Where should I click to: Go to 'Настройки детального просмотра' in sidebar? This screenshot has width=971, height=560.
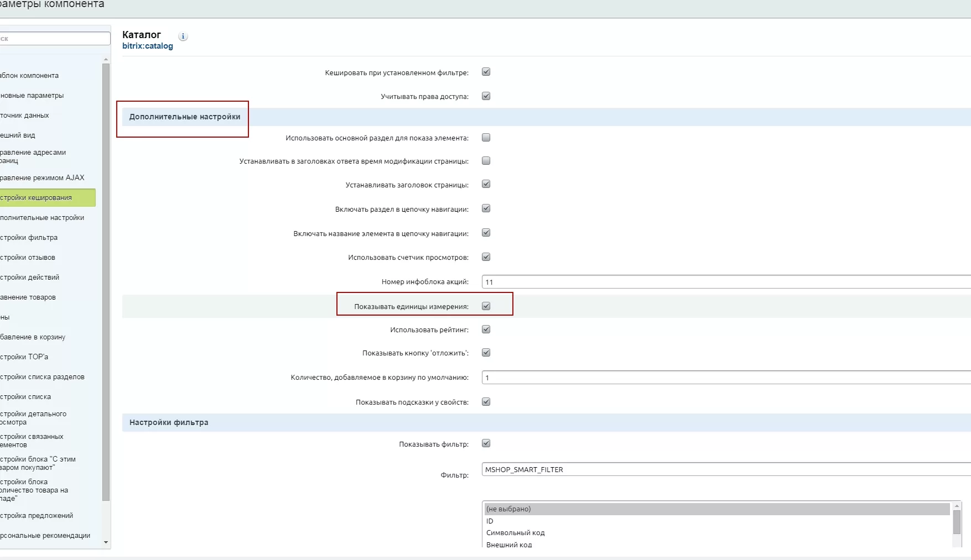click(x=33, y=418)
